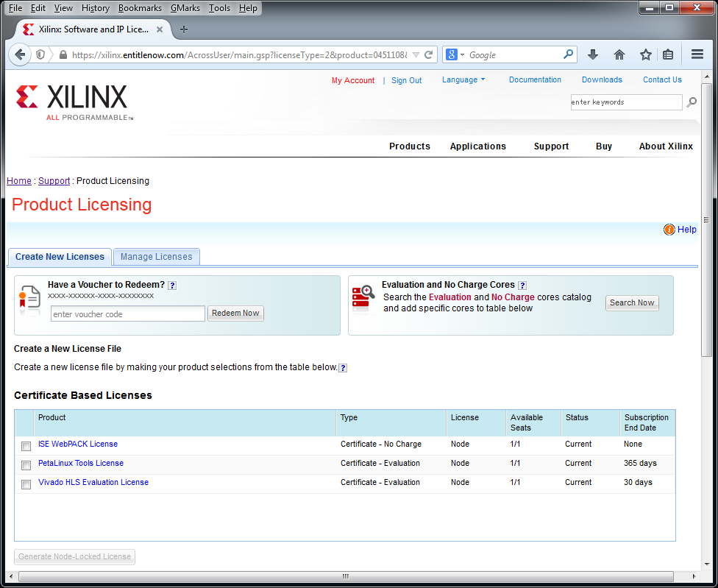
Task: Open the Contact Us link
Action: click(662, 79)
